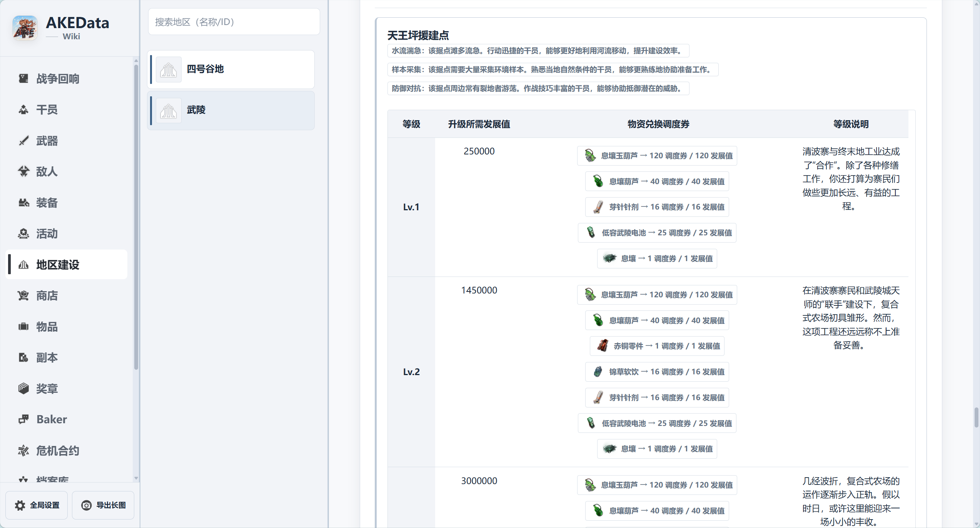This screenshot has width=980, height=528.
Task: Click Lv.1 芽针针剂 syringe icon
Action: 598,207
